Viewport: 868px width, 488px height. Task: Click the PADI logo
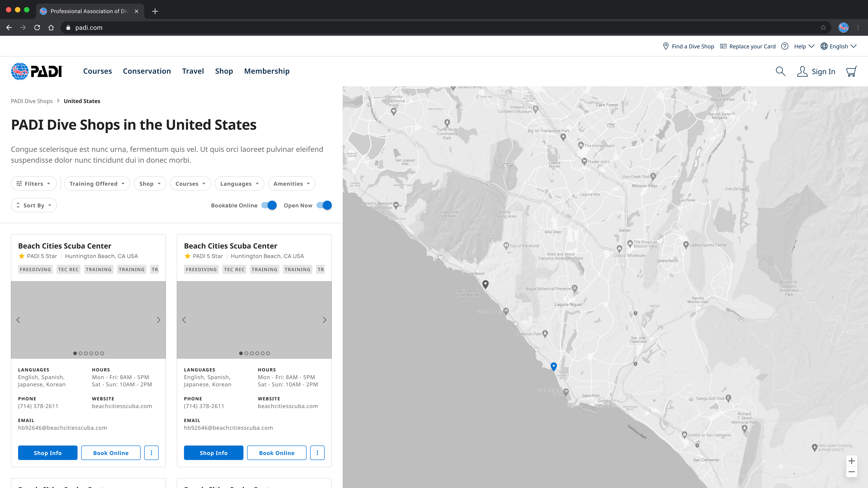tap(37, 71)
